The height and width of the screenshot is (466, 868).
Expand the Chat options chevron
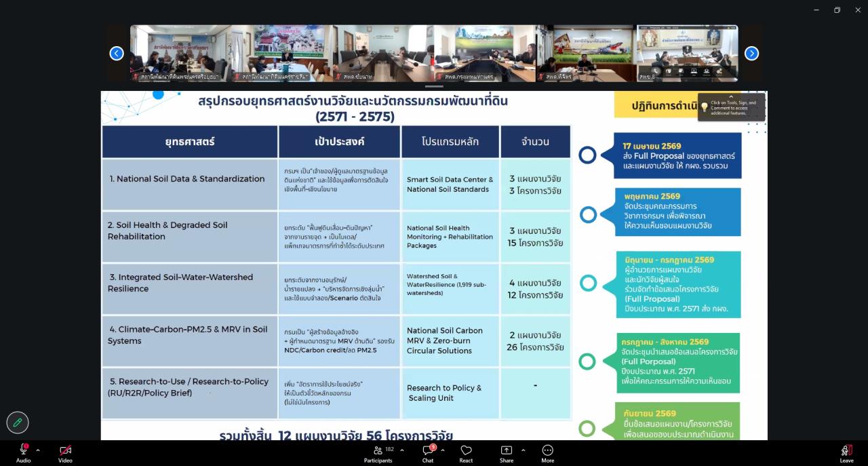(443, 450)
